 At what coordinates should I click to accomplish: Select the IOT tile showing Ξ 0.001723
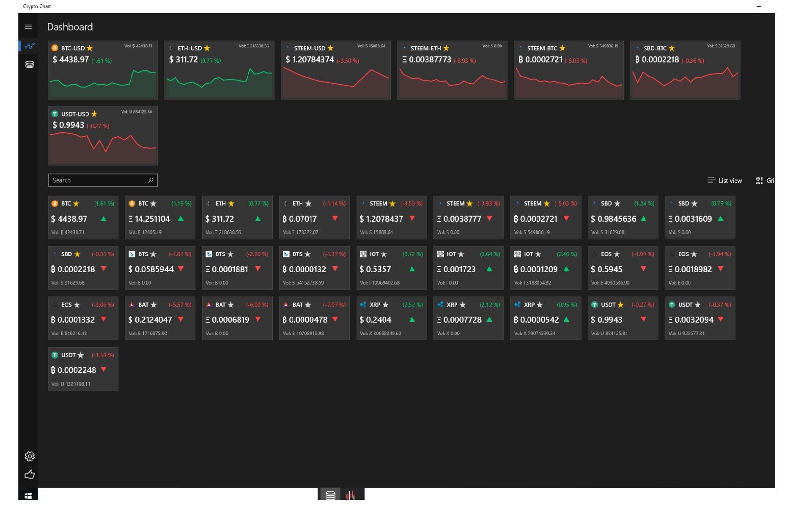(469, 268)
